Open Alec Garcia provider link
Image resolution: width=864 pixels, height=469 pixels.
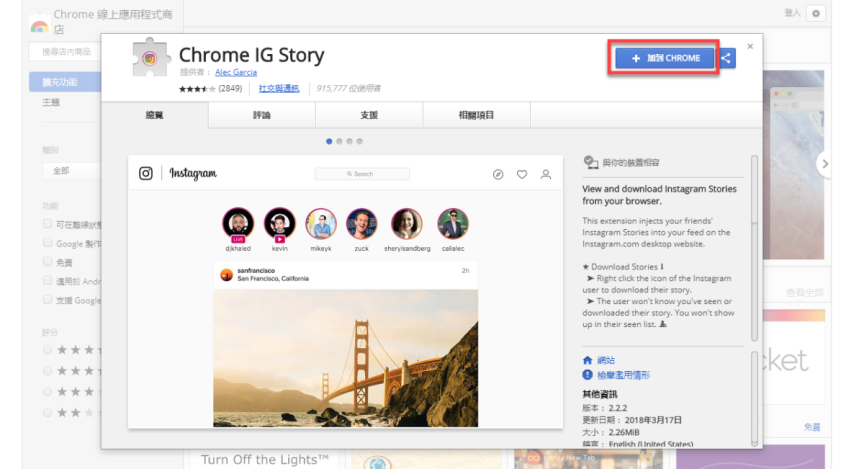point(236,72)
